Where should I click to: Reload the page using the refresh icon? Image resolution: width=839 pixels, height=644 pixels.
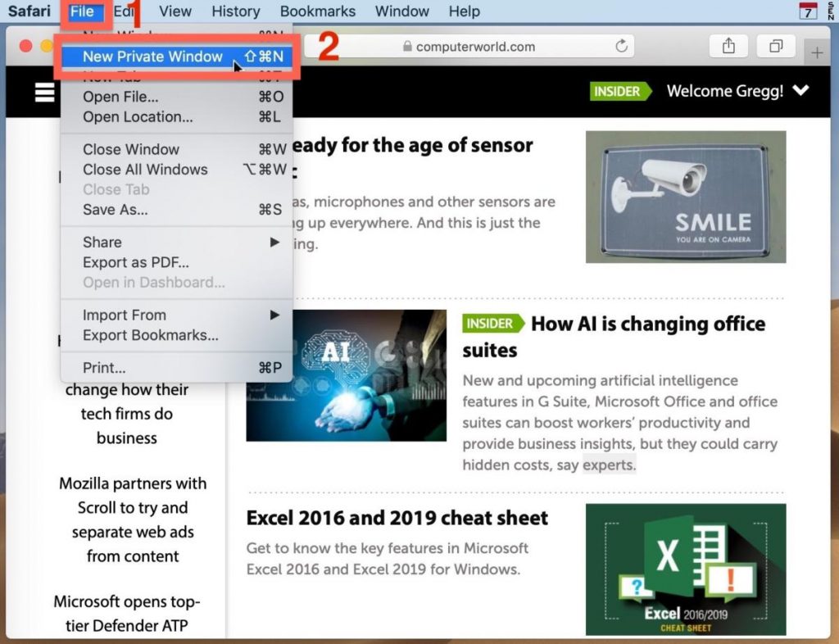pyautogui.click(x=622, y=47)
